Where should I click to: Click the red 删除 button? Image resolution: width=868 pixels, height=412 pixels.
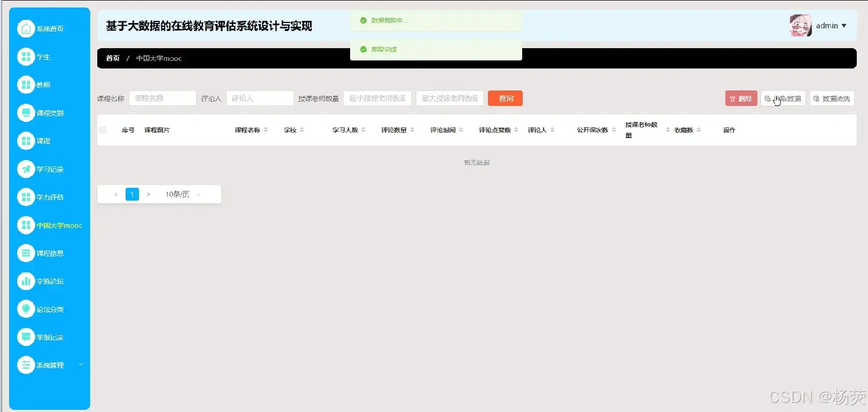741,98
